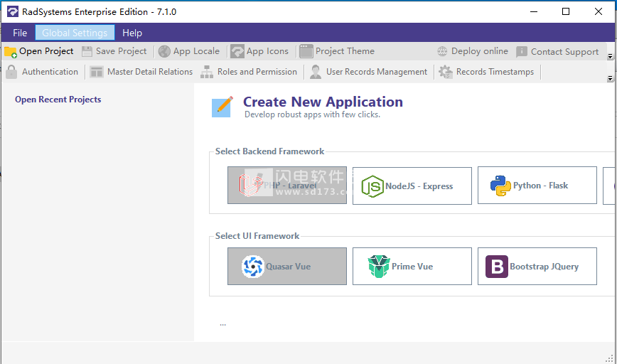Screen dimensions: 617x364
Task: Click the NodeJS hexagon logo
Action: tap(372, 186)
